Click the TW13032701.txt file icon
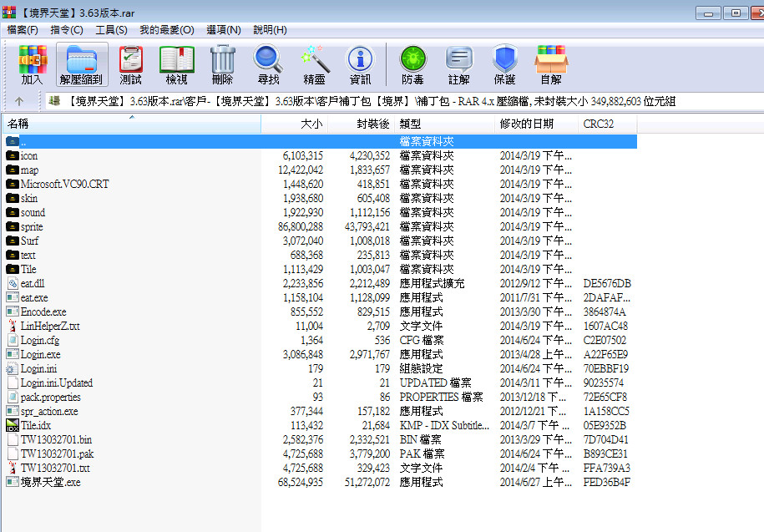The image size is (764, 532). [x=13, y=469]
